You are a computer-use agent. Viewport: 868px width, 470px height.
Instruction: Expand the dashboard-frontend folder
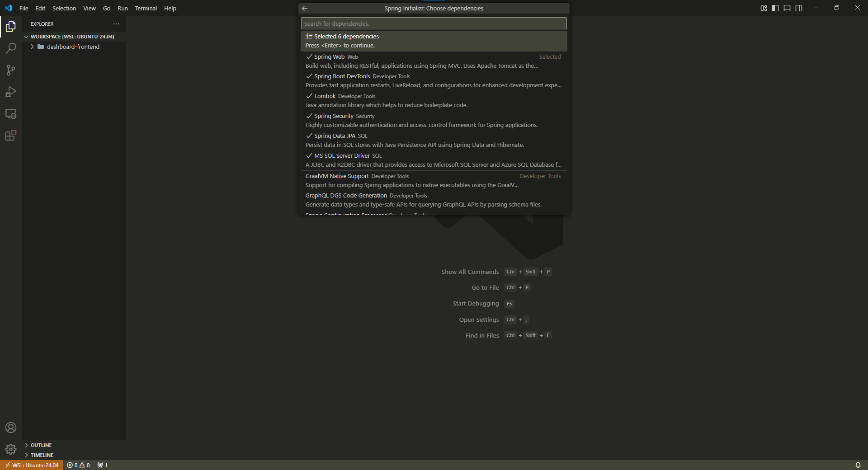coord(74,47)
